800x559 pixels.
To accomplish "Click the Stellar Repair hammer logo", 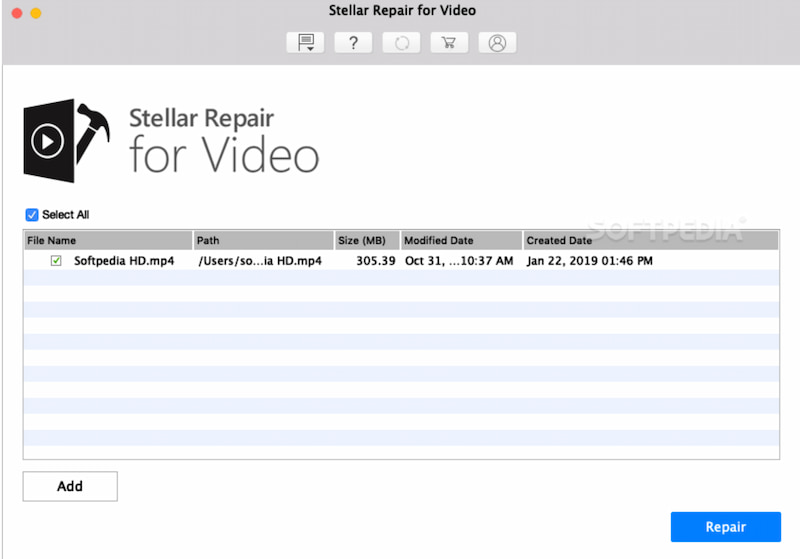I will (x=66, y=139).
